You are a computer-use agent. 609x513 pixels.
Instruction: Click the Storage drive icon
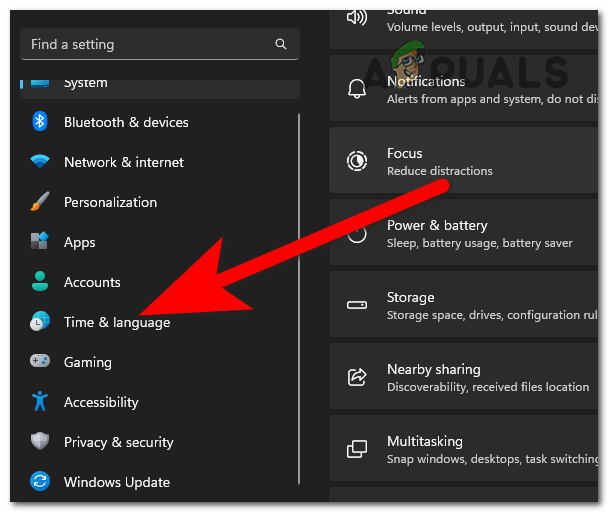pyautogui.click(x=357, y=305)
